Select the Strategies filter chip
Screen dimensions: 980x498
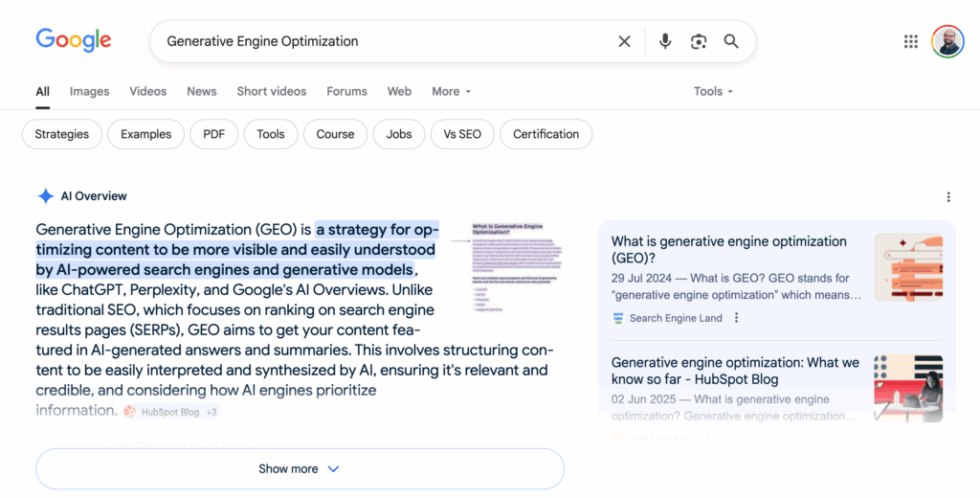[x=62, y=134]
